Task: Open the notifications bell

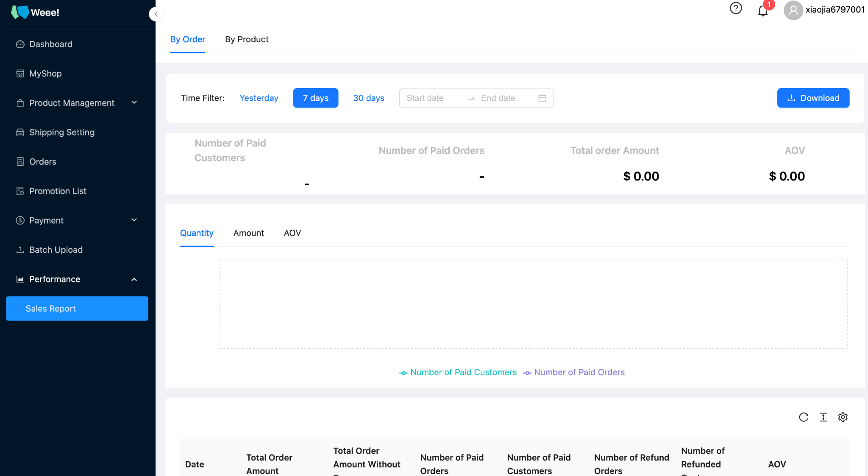Action: click(763, 11)
